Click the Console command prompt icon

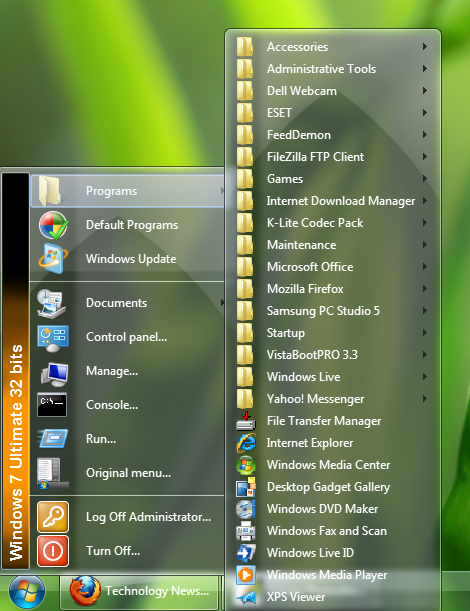pos(52,405)
